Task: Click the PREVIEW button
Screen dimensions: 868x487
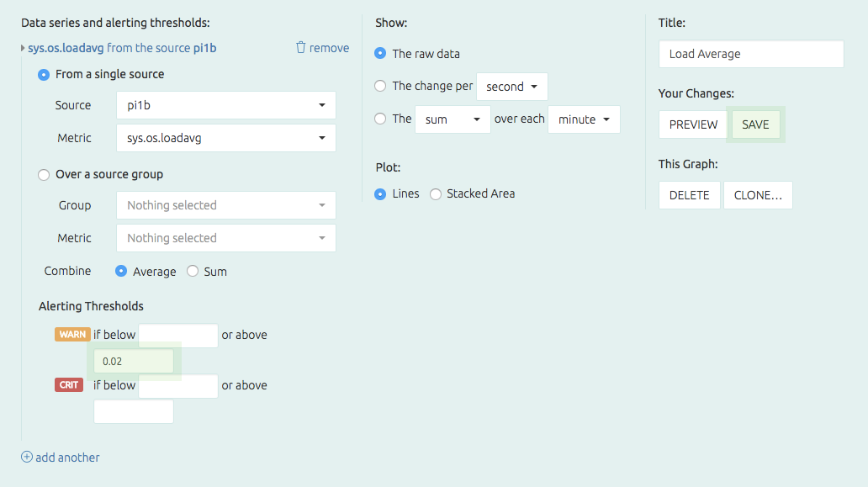Action: click(x=693, y=124)
